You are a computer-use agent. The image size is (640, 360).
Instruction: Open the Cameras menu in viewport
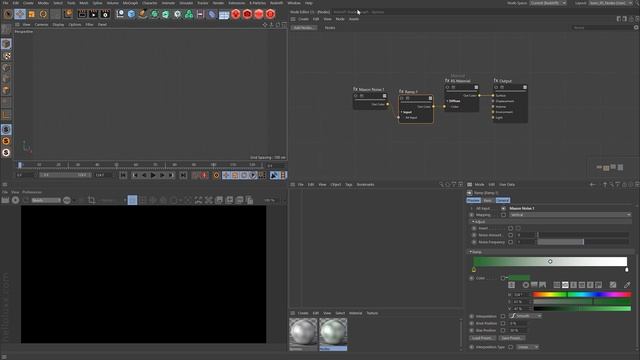tap(41, 24)
